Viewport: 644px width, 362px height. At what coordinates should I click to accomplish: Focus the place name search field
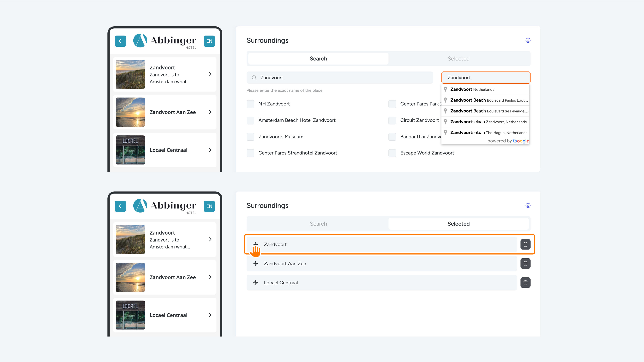point(340,78)
